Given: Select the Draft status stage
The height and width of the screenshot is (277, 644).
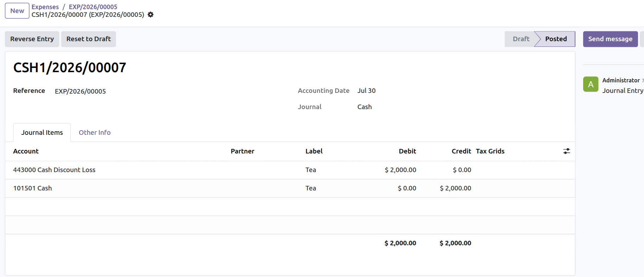Looking at the screenshot, I should (521, 39).
